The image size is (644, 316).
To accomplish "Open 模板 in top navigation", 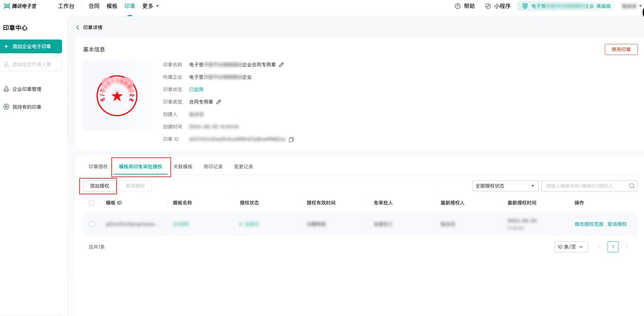I will click(x=112, y=6).
